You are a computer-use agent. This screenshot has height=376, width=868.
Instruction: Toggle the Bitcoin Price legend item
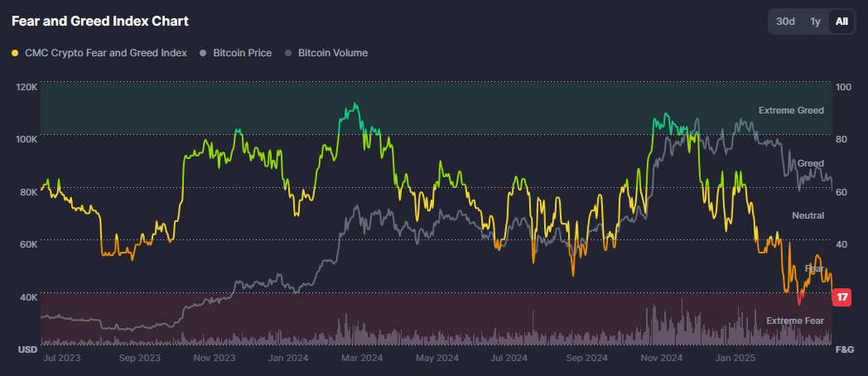[x=242, y=53]
